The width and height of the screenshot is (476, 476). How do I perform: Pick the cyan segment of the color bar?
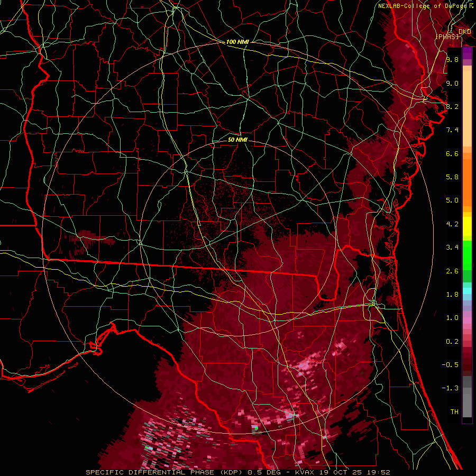[467, 291]
